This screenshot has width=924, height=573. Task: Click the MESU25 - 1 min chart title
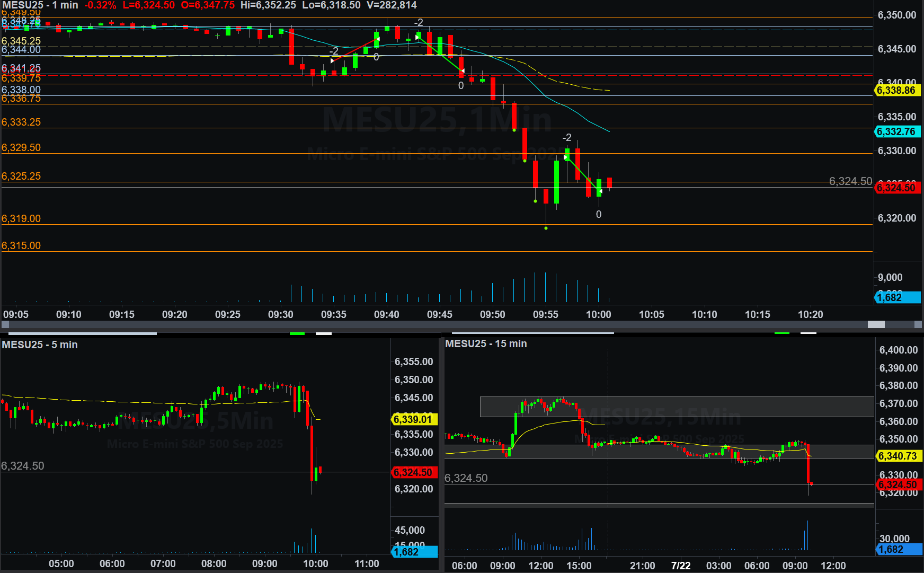tap(40, 5)
